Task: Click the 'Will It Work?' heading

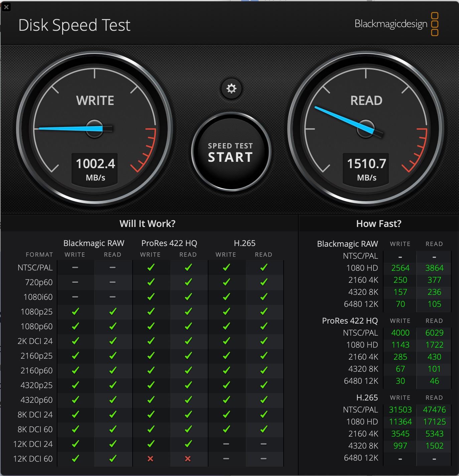Action: point(147,224)
